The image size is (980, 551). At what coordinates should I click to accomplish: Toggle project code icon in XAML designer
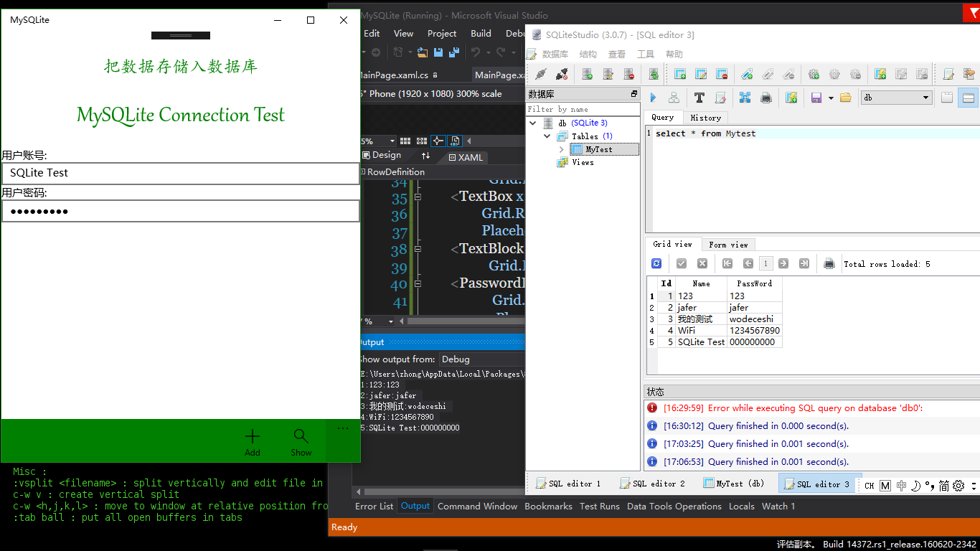456,141
